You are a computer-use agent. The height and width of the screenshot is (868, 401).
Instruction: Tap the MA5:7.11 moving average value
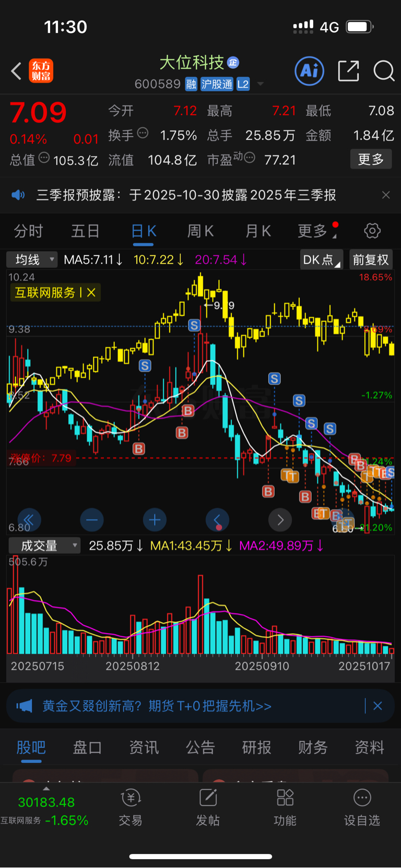[93, 259]
